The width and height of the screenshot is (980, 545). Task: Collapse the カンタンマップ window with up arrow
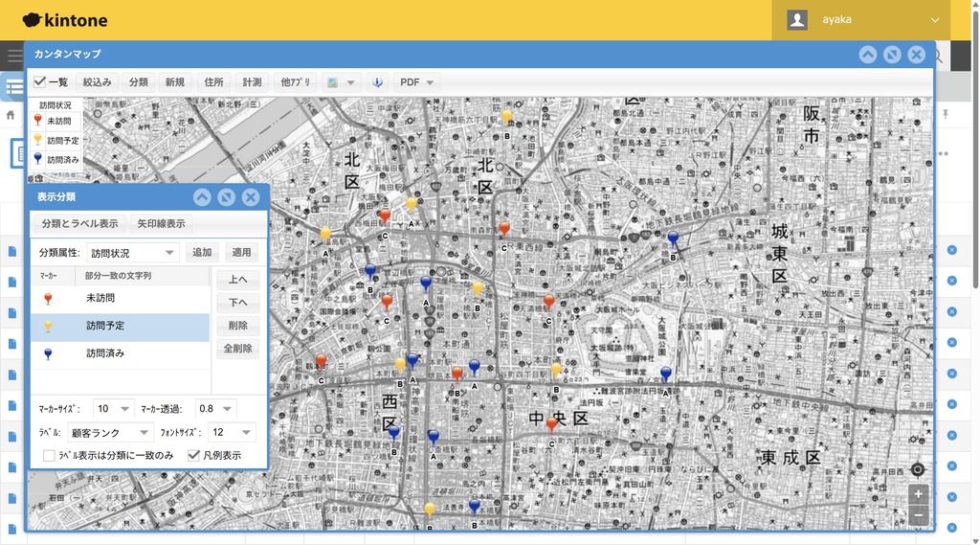[x=867, y=55]
